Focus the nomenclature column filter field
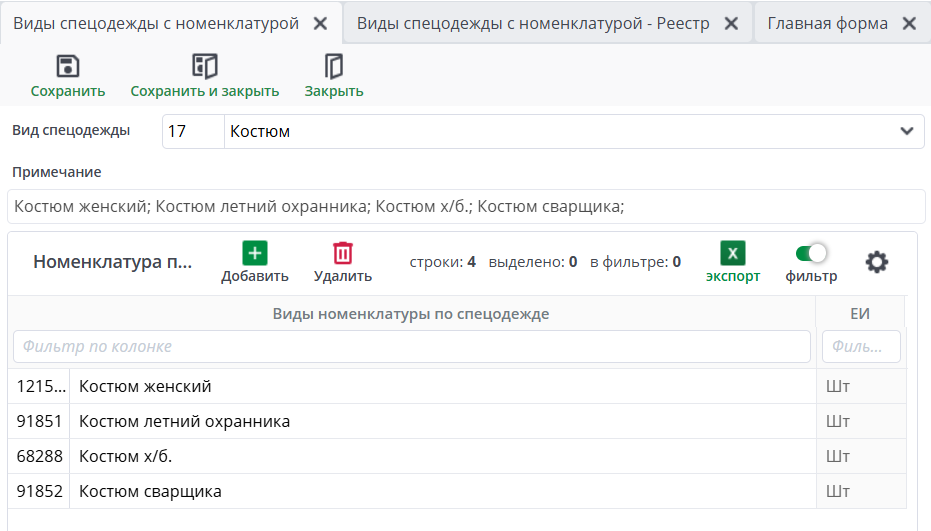This screenshot has width=931, height=531. point(411,347)
